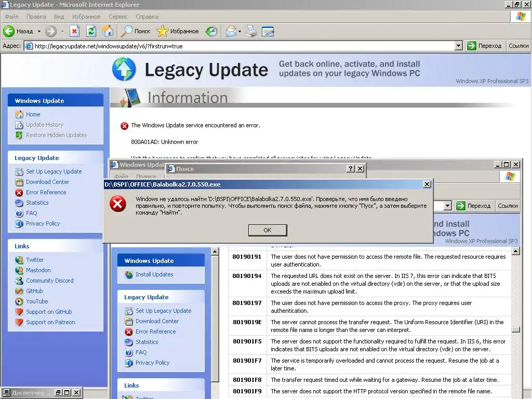This screenshot has height=399, width=532.
Task: Expand the Forward button history dropdown arrow
Action: click(x=62, y=31)
